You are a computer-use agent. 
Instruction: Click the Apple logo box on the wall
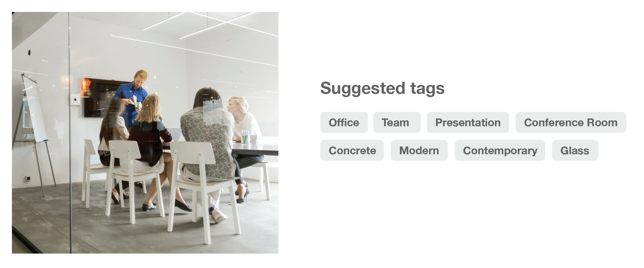pos(75,100)
